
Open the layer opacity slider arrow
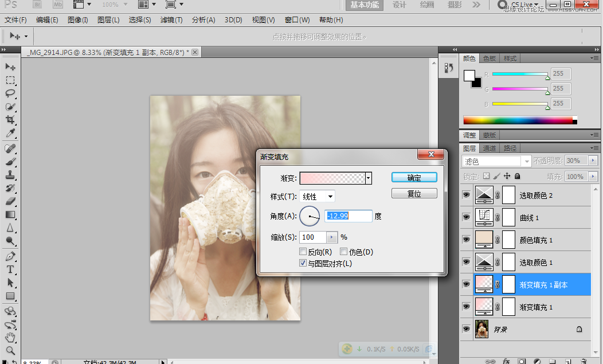point(593,161)
